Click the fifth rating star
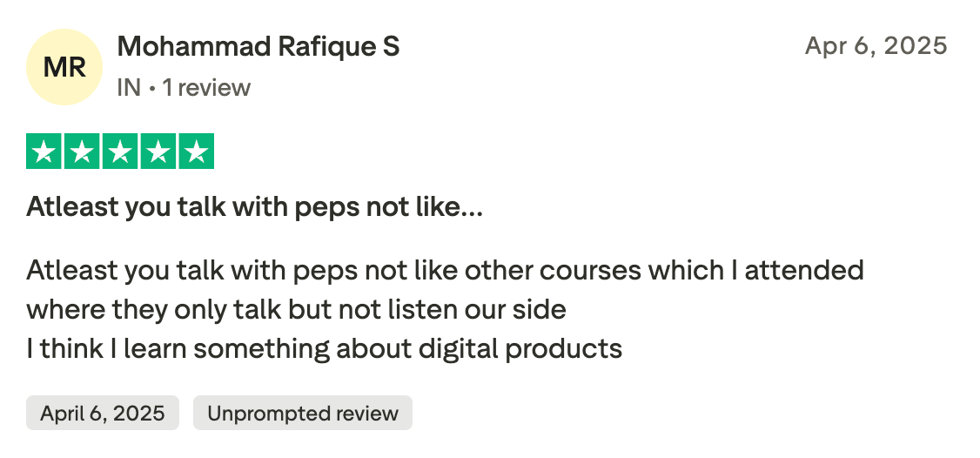The height and width of the screenshot is (458, 980). click(x=197, y=152)
